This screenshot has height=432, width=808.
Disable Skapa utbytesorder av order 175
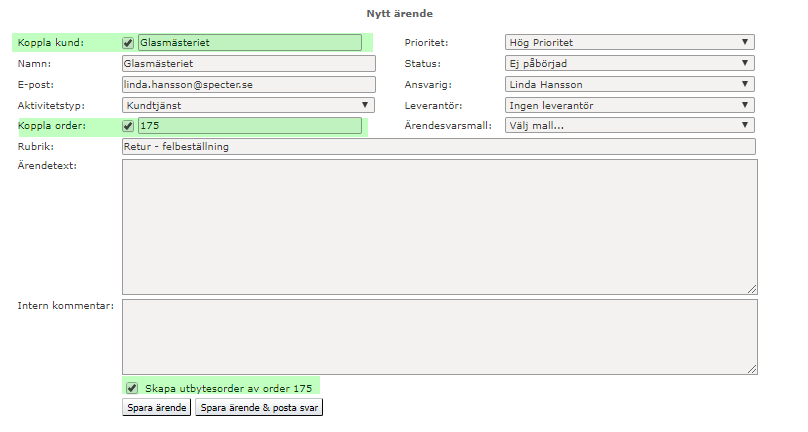132,388
